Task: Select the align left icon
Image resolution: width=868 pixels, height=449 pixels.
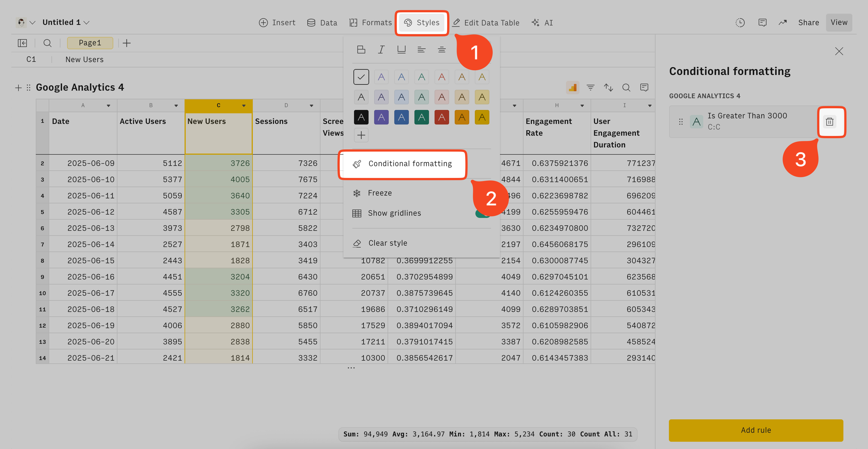Action: click(421, 50)
